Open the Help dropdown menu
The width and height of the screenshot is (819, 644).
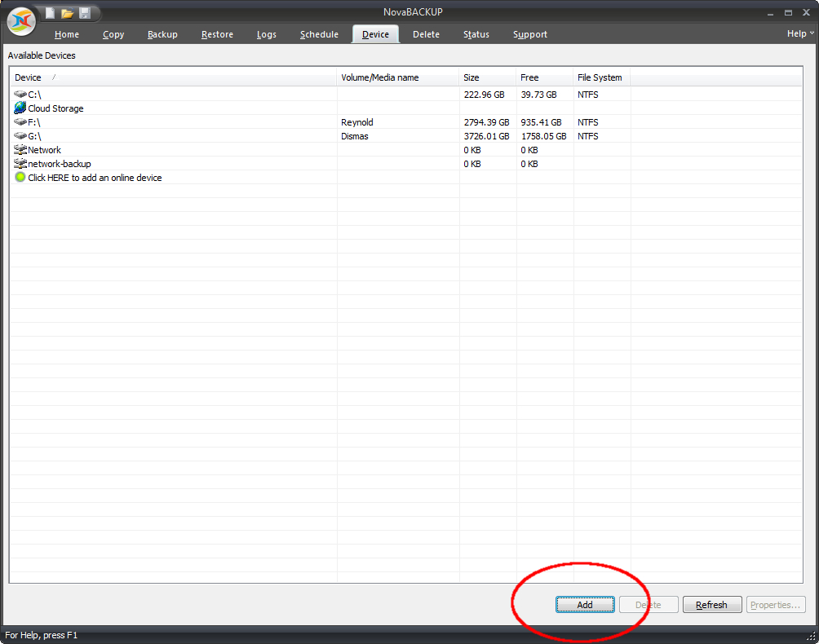point(800,33)
